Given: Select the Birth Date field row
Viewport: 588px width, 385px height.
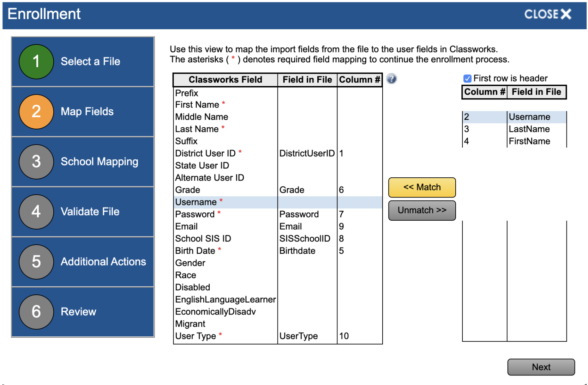Looking at the screenshot, I should 278,251.
